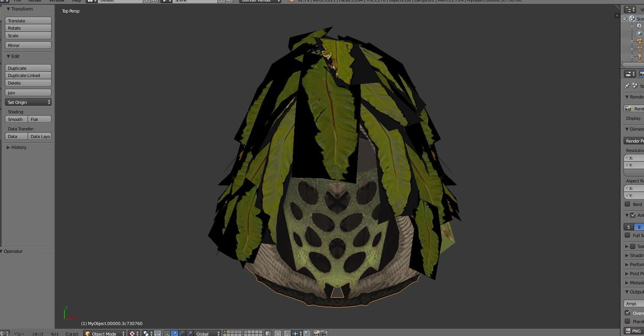The height and width of the screenshot is (336, 644).
Task: Click the Rotate button
Action: coord(28,28)
